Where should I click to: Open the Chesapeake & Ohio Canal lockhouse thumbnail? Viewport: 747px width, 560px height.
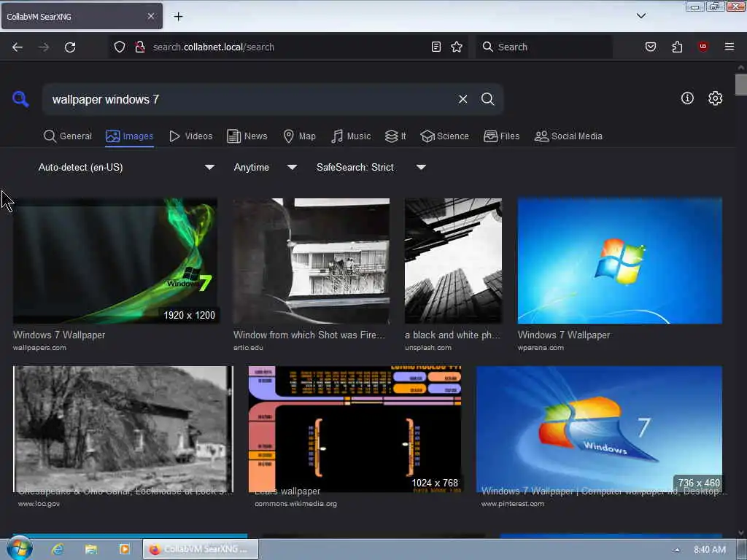(123, 429)
